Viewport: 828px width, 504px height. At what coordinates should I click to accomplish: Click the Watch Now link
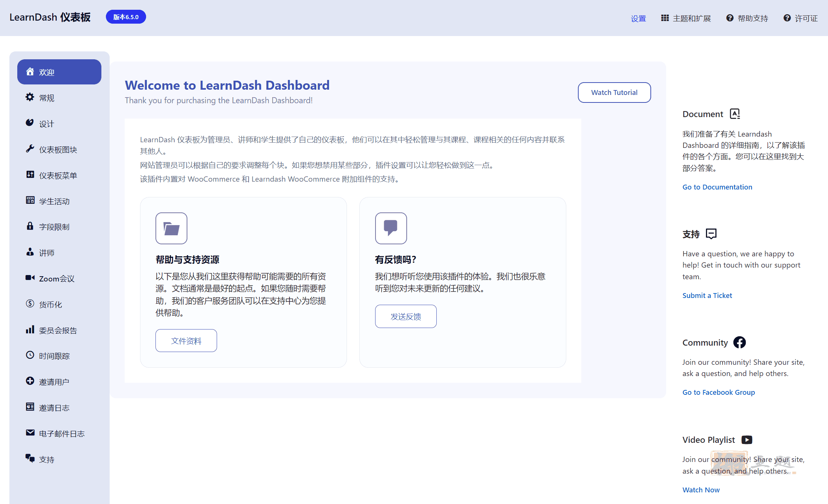[x=701, y=490]
